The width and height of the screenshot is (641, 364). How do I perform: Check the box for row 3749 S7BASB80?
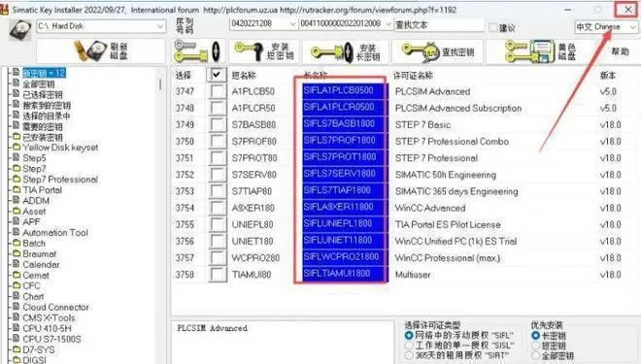pyautogui.click(x=218, y=124)
